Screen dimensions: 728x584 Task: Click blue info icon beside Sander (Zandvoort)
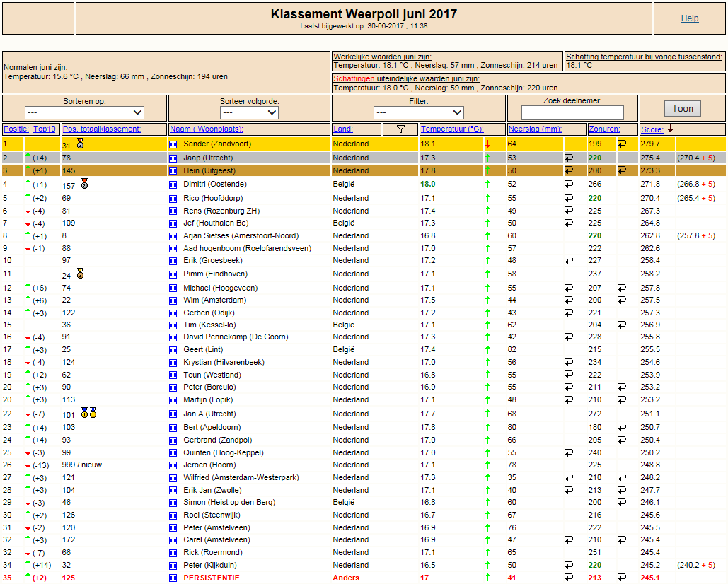point(173,144)
